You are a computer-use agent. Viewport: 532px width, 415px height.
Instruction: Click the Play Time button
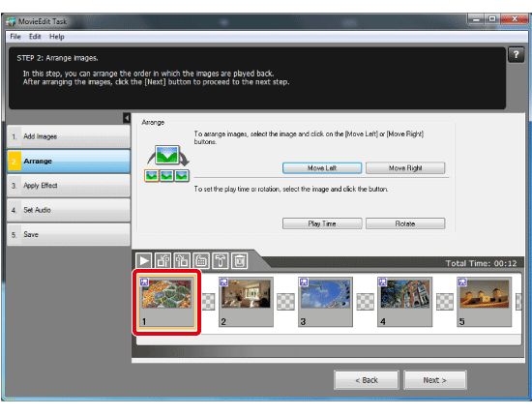pos(322,223)
